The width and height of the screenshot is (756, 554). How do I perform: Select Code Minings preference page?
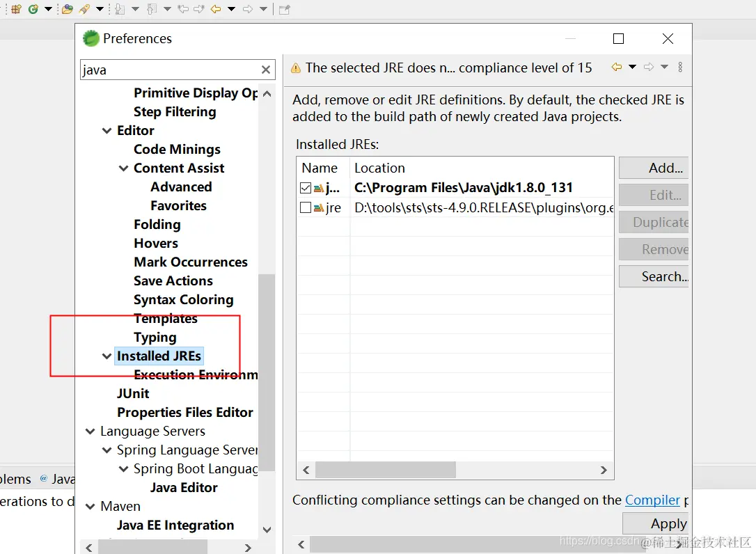177,150
